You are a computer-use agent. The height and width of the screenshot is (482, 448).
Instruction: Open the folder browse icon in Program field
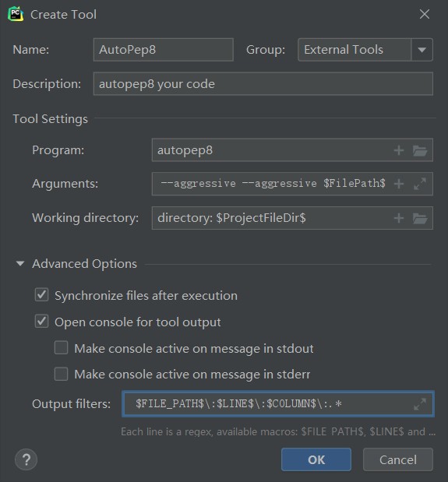click(x=420, y=150)
